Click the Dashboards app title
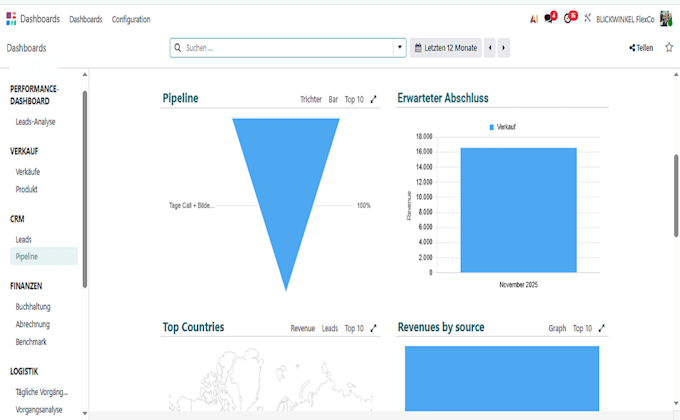 pyautogui.click(x=40, y=19)
